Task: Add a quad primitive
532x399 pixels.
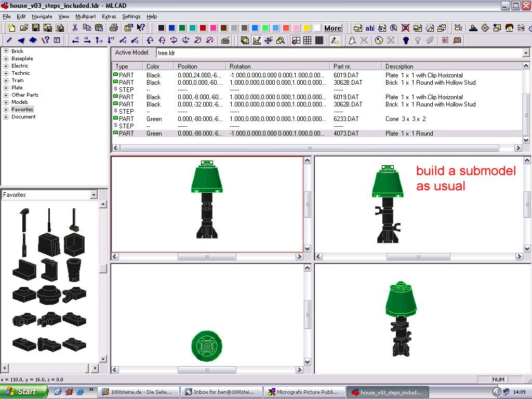Action: 33,41
